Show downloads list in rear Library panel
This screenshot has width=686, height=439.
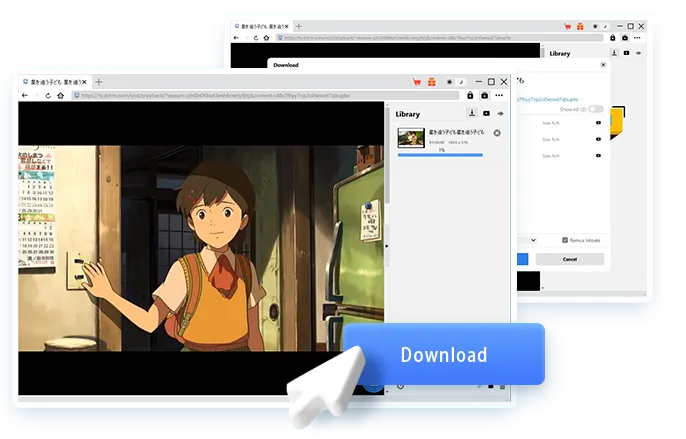pos(614,53)
